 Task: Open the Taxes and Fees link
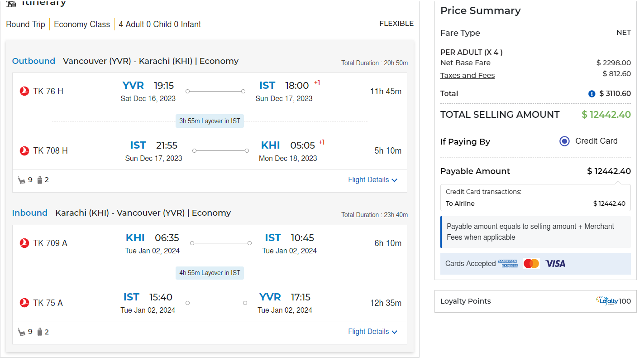click(467, 76)
